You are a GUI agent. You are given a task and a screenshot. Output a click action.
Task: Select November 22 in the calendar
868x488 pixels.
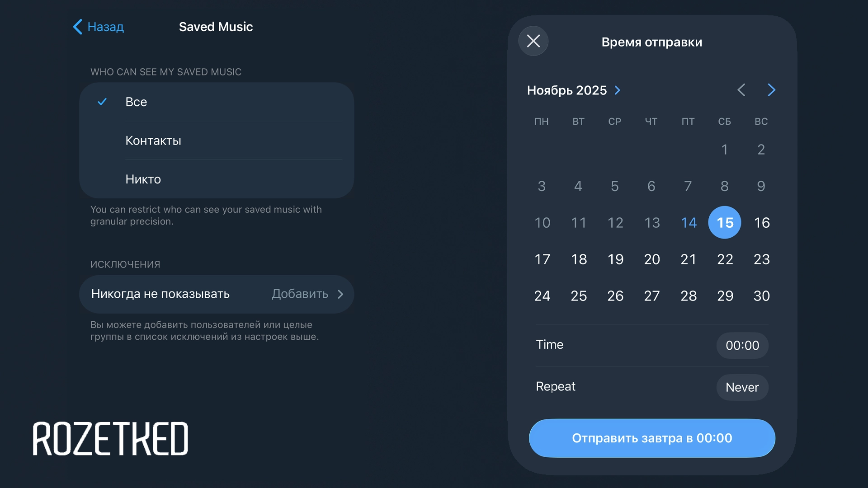725,259
